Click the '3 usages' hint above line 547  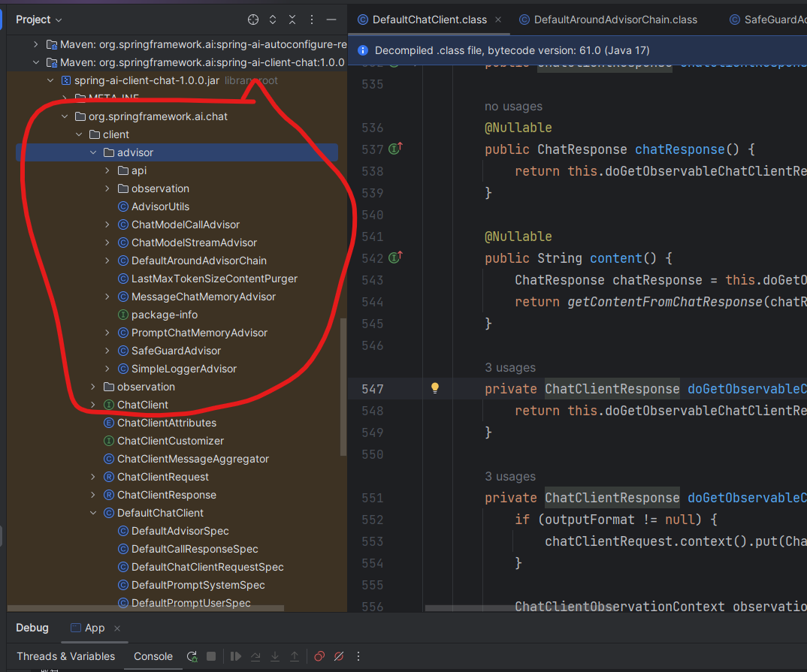pos(509,368)
